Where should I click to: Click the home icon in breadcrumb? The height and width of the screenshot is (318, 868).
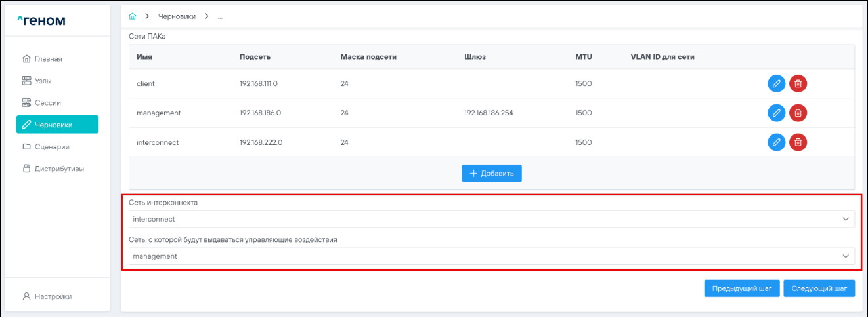[x=132, y=16]
